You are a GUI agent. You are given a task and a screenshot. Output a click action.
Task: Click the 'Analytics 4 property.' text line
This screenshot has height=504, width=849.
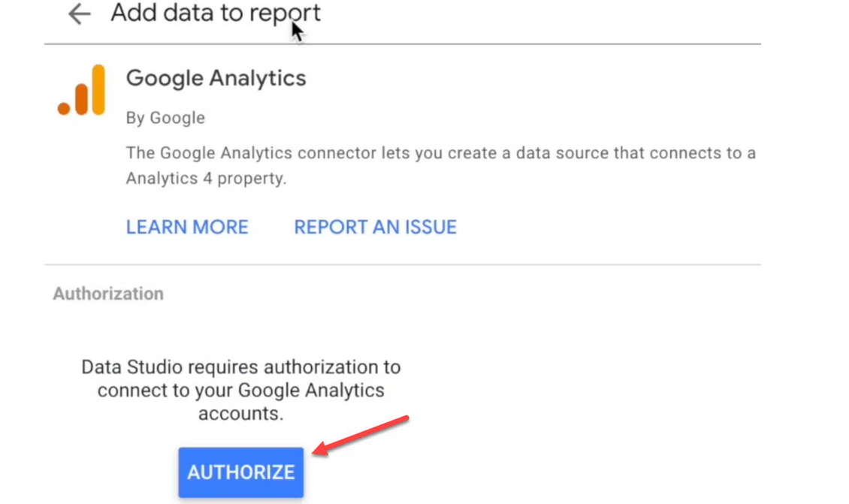pyautogui.click(x=207, y=178)
